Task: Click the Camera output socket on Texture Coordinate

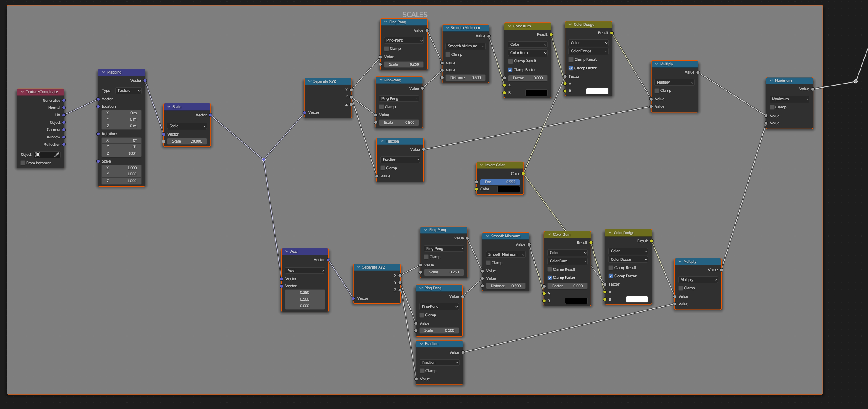Action: [x=64, y=130]
